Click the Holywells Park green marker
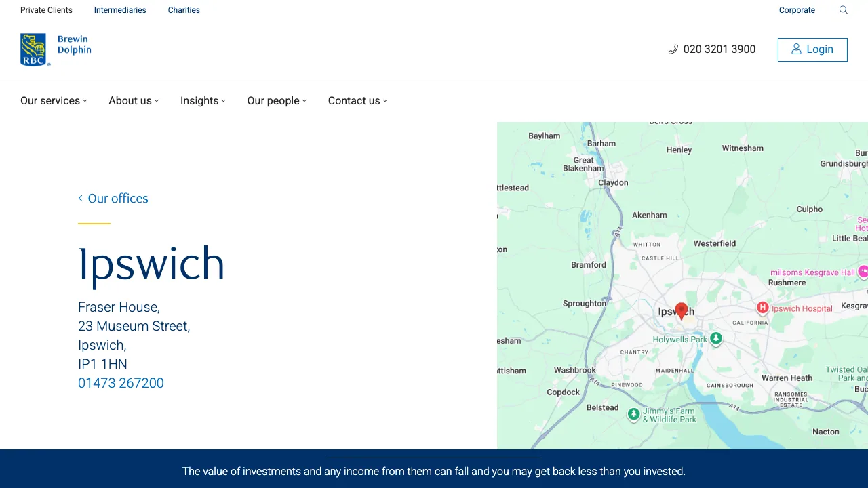Image resolution: width=868 pixels, height=488 pixels. click(x=716, y=339)
